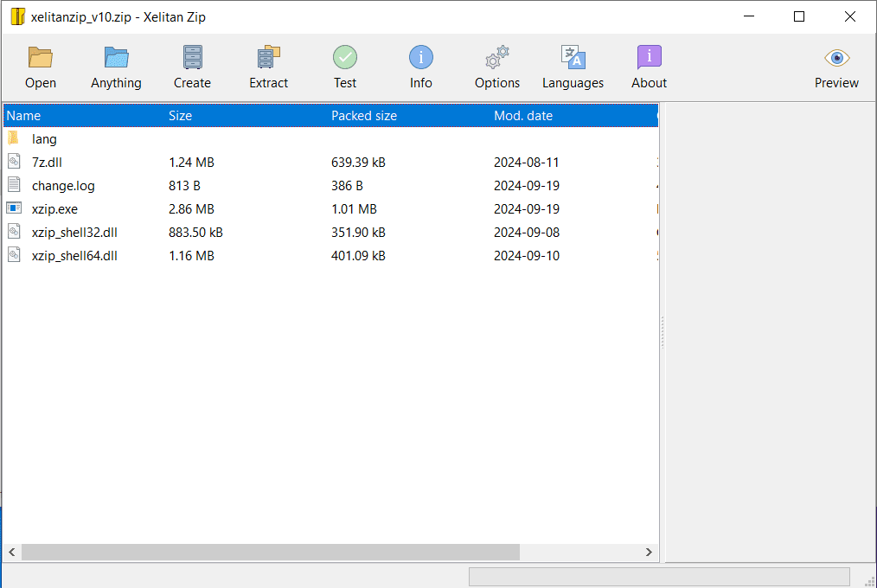This screenshot has height=588, width=877.
Task: Select the xzip.exe file name
Action: (54, 209)
